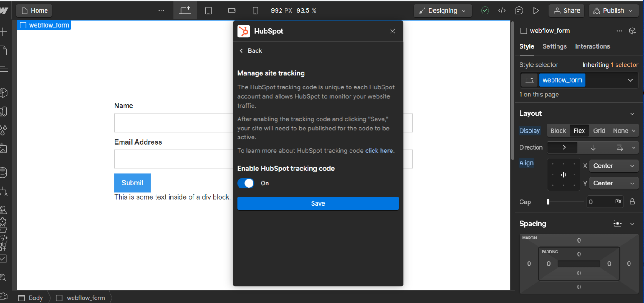This screenshot has width=644, height=303.
Task: Open the Assets image panel
Action: point(4,148)
